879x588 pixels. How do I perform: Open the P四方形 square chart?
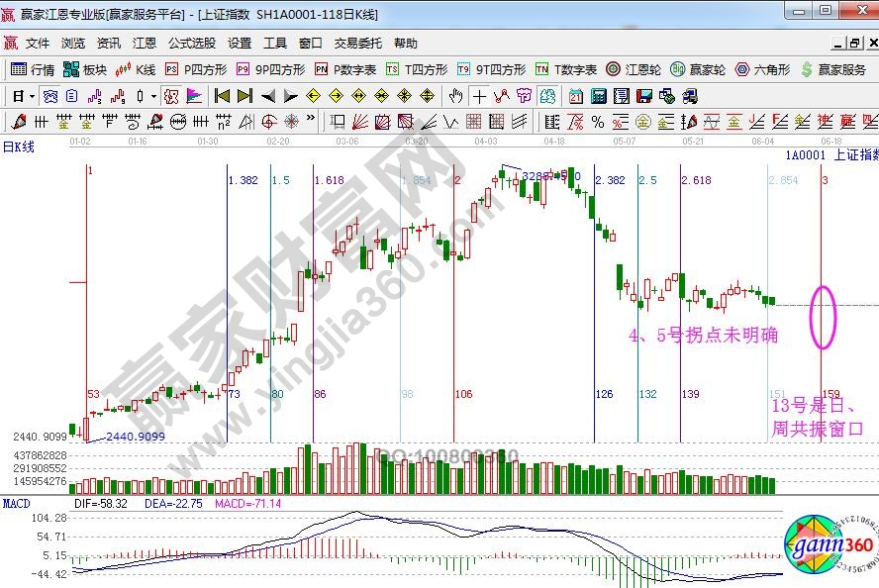195,69
